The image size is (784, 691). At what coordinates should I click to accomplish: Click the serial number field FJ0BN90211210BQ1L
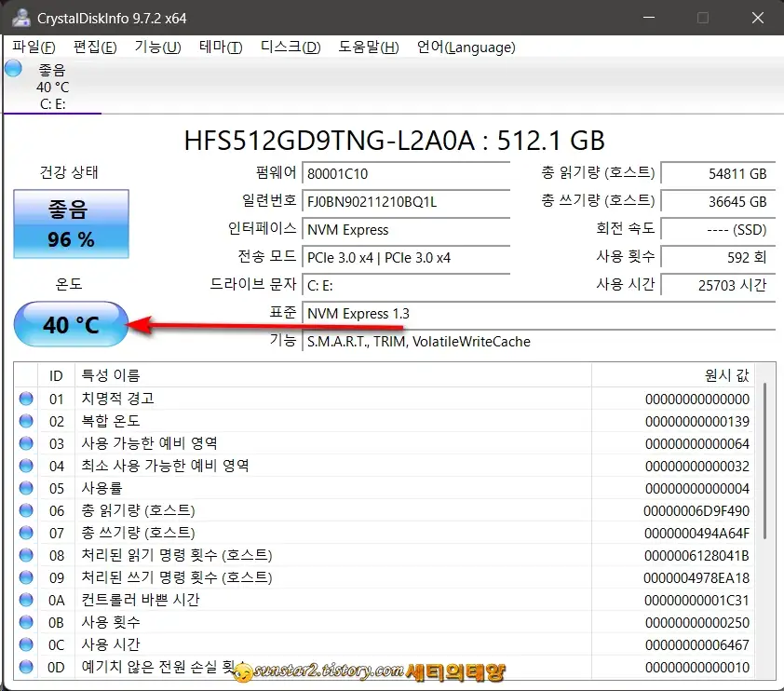(x=406, y=201)
